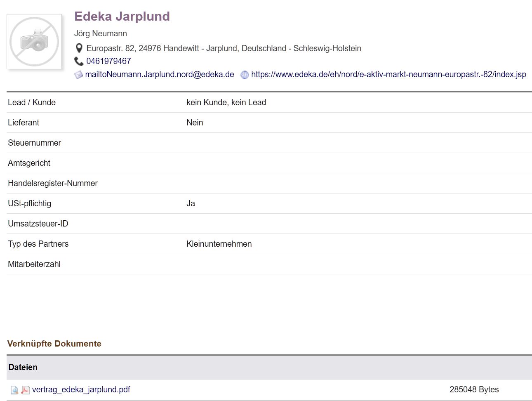Click the USt-pflichtig label
The width and height of the screenshot is (532, 401).
point(29,203)
